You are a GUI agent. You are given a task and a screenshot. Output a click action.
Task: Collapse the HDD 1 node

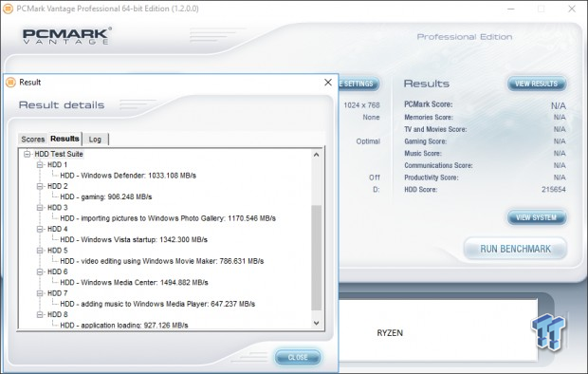40,165
